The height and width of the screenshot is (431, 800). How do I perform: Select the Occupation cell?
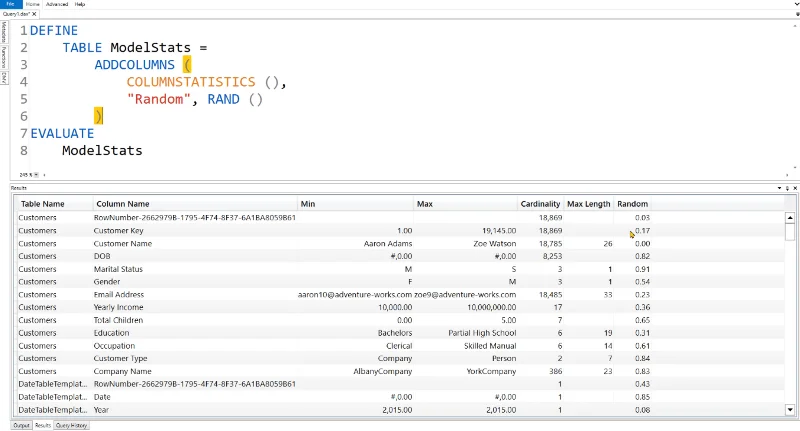[114, 346]
